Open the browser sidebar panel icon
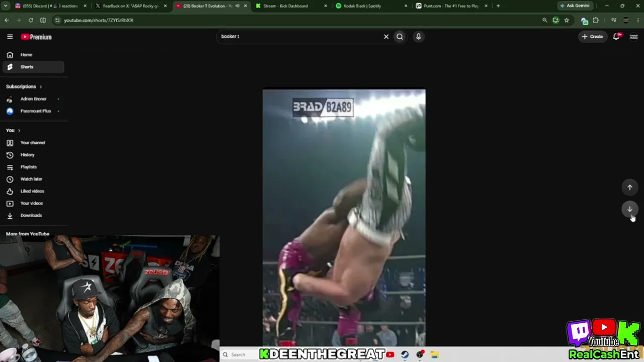644x362 pixels. [43, 20]
